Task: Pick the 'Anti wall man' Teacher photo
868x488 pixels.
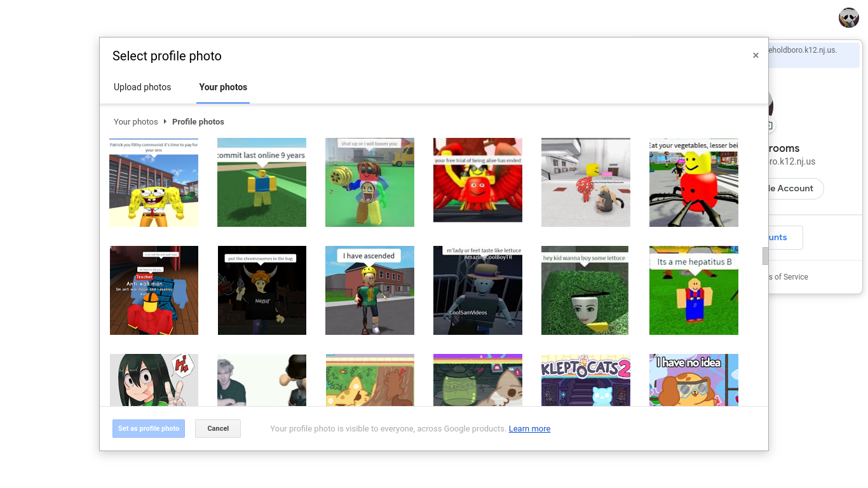Action: [154, 290]
